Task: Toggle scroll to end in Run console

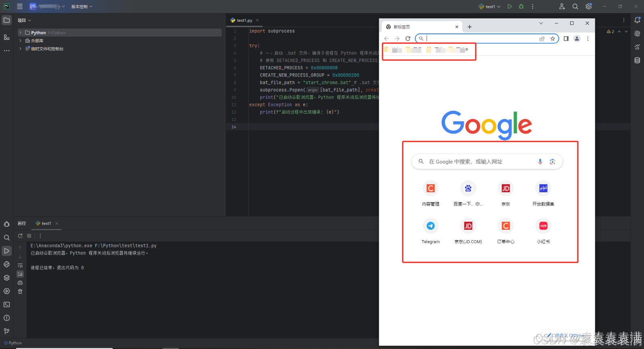Action: (20, 274)
